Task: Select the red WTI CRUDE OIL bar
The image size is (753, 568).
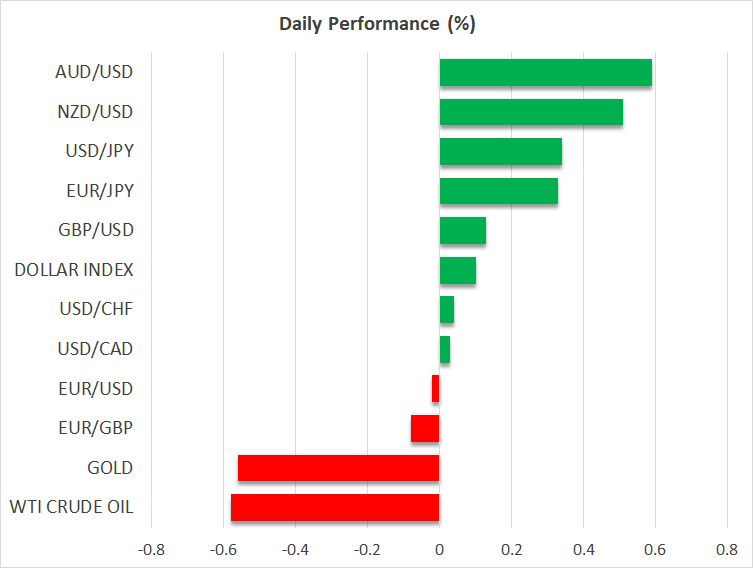Action: [335, 507]
